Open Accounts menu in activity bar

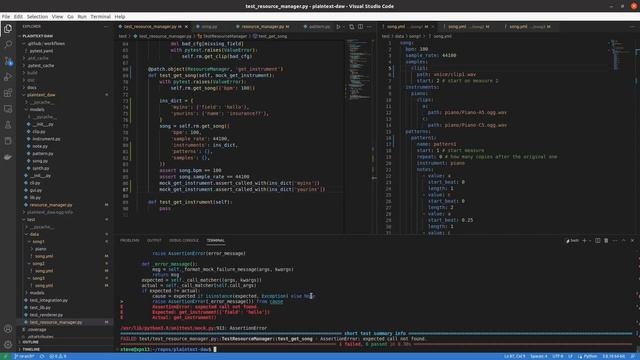tap(8, 329)
